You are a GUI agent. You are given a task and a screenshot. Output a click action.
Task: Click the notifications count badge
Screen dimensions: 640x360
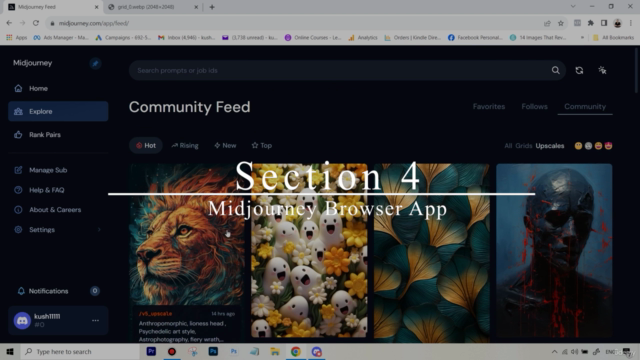(95, 291)
